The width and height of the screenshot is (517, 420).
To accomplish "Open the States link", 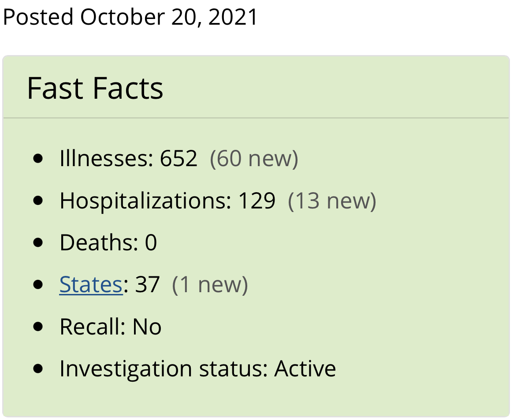I will click(x=91, y=284).
